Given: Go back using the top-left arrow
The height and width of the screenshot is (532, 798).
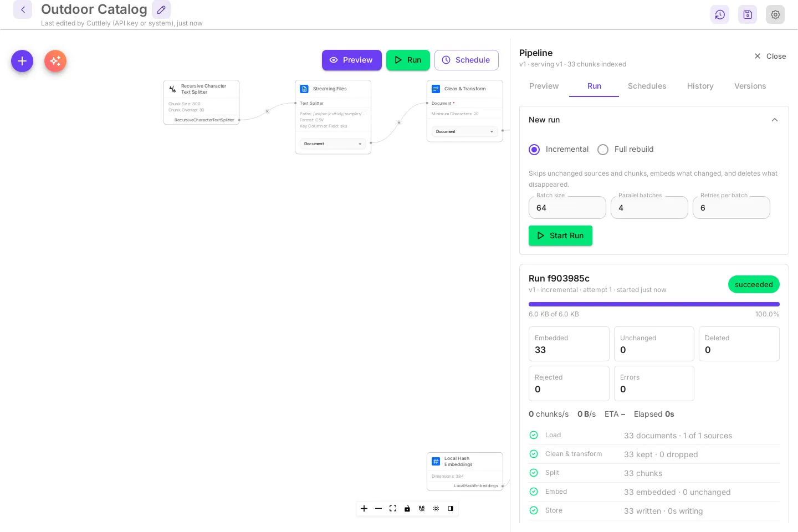Looking at the screenshot, I should click(x=23, y=9).
